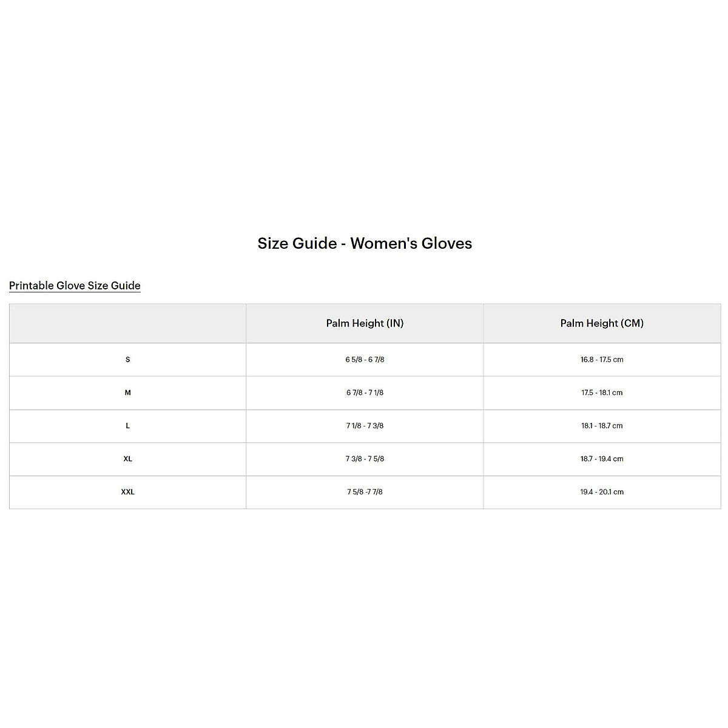This screenshot has height=728, width=728.
Task: Click the 18.1 - 18.7 cm cell
Action: pyautogui.click(x=602, y=426)
